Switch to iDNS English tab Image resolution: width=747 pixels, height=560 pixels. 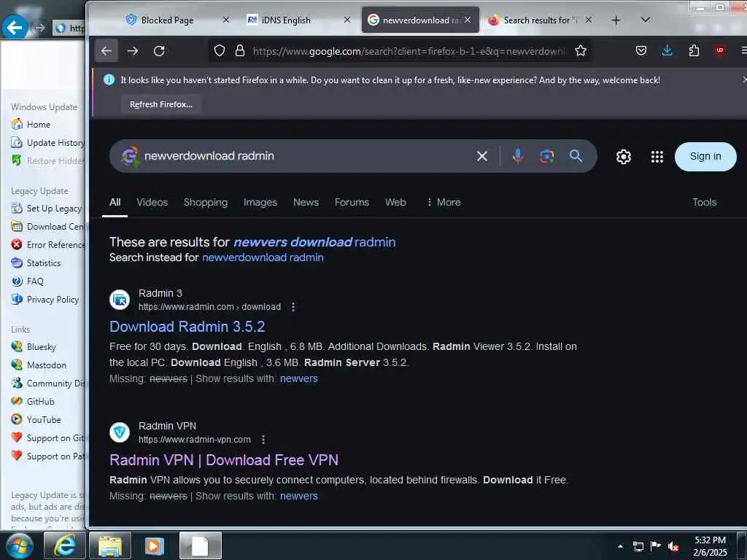tap(286, 20)
